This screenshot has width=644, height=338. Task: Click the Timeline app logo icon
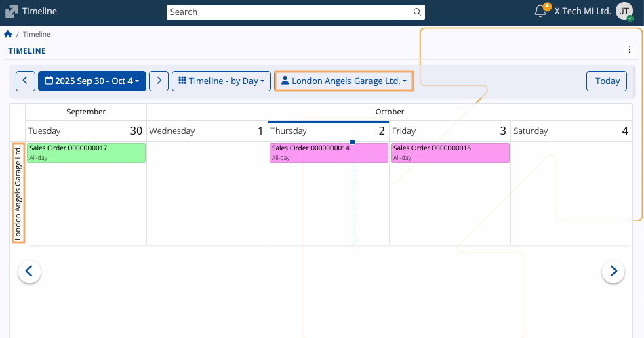pyautogui.click(x=12, y=11)
